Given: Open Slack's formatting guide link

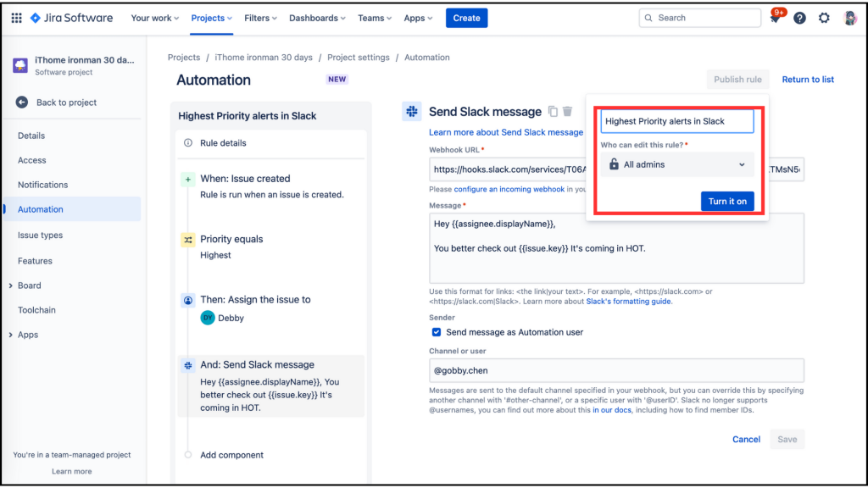Looking at the screenshot, I should point(628,302).
